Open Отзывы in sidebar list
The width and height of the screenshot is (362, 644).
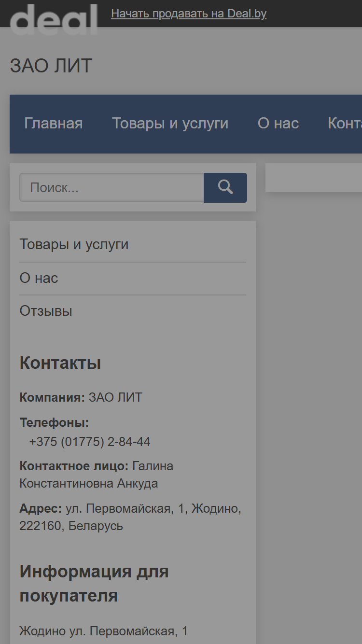(x=46, y=311)
